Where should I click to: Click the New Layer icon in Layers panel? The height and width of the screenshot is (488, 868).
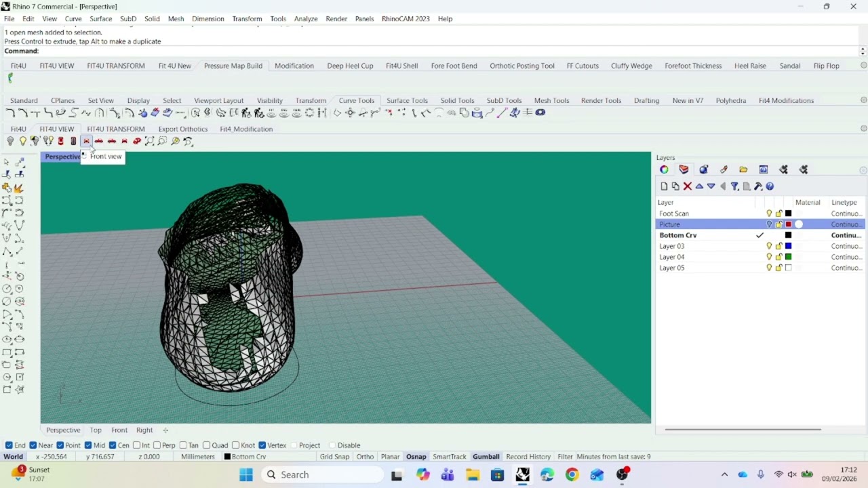(664, 186)
